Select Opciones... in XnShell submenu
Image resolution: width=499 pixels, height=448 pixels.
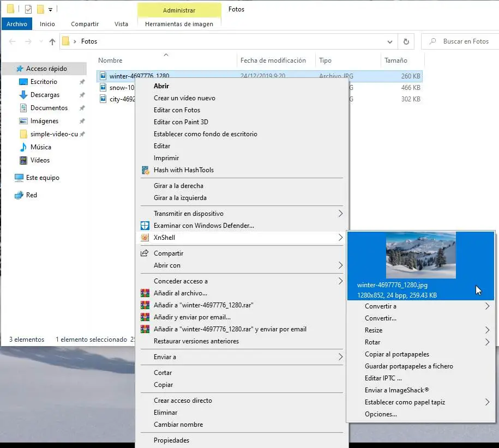381,414
